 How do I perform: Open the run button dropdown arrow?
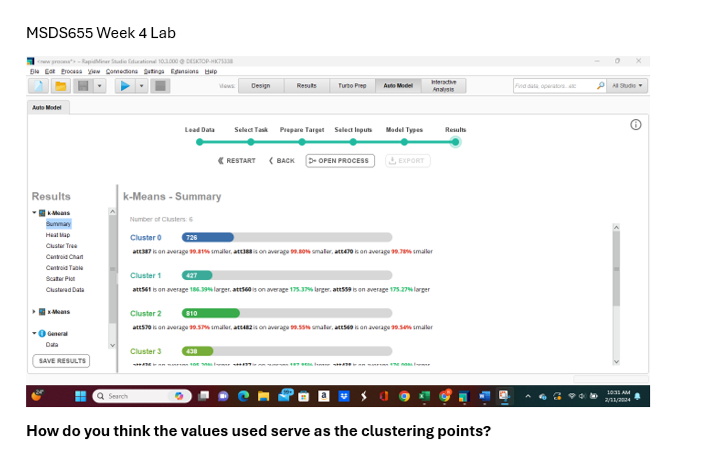pos(141,86)
